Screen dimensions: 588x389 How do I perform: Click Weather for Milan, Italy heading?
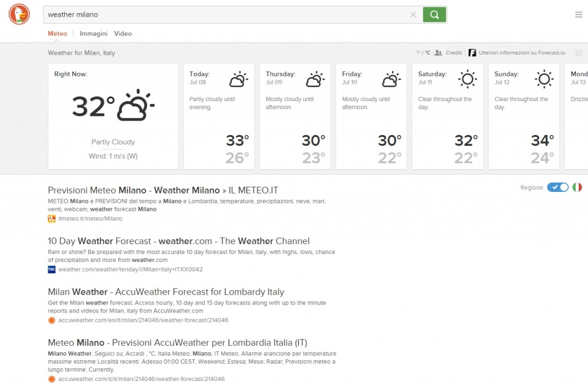[82, 53]
